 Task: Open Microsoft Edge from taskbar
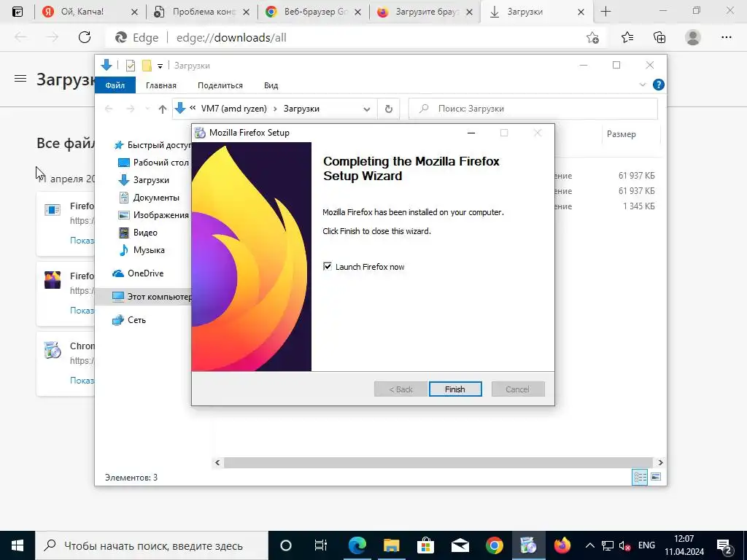click(357, 545)
